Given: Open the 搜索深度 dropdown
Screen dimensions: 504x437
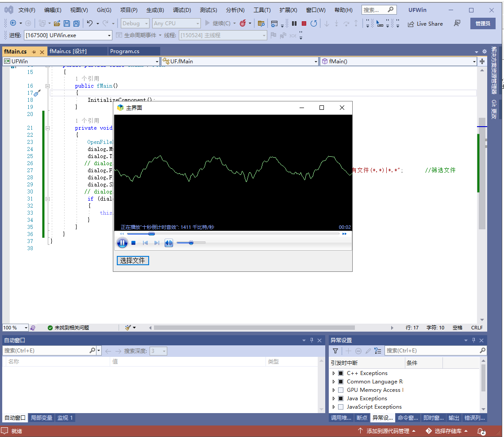Looking at the screenshot, I should 158,351.
